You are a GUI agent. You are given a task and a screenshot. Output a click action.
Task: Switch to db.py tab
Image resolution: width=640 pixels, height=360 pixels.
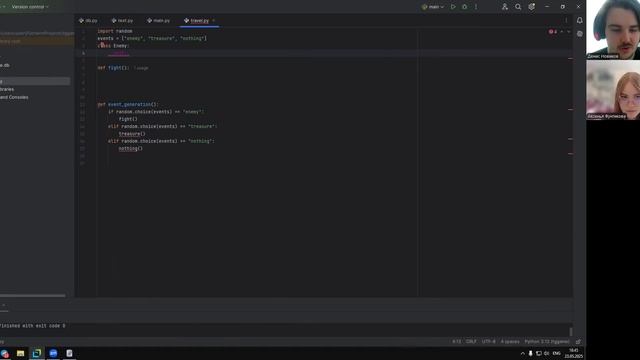coord(88,20)
